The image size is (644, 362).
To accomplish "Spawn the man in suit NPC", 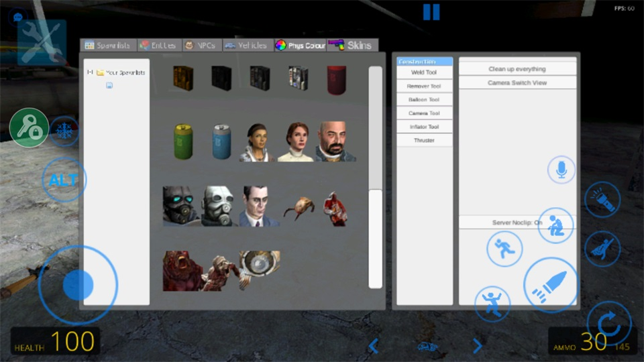I will (258, 206).
